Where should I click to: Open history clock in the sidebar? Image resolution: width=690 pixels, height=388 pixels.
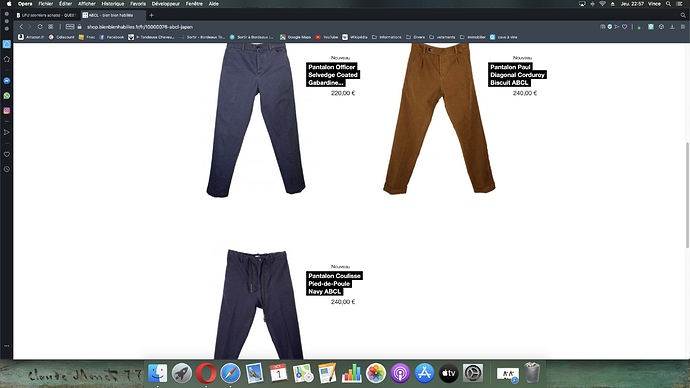[7, 169]
